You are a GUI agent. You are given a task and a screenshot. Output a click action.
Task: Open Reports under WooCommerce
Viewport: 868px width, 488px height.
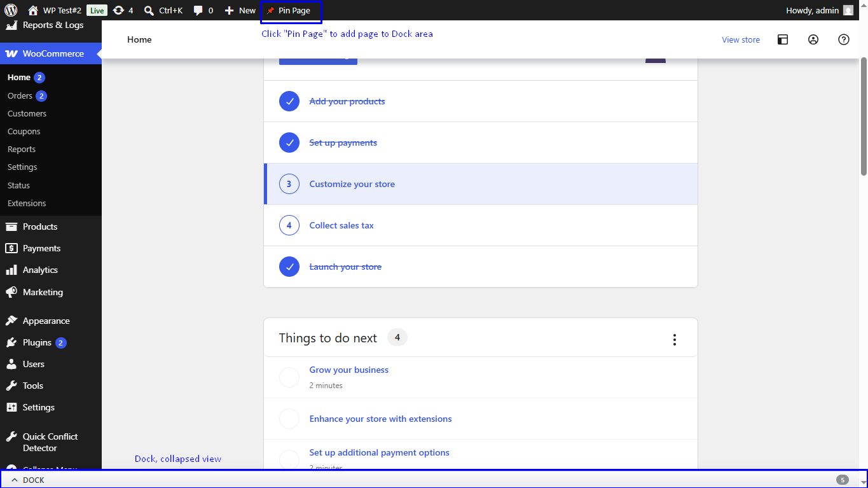pyautogui.click(x=22, y=149)
